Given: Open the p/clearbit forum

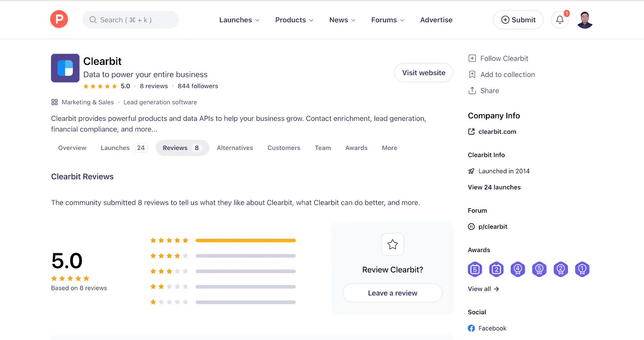Looking at the screenshot, I should tap(492, 226).
